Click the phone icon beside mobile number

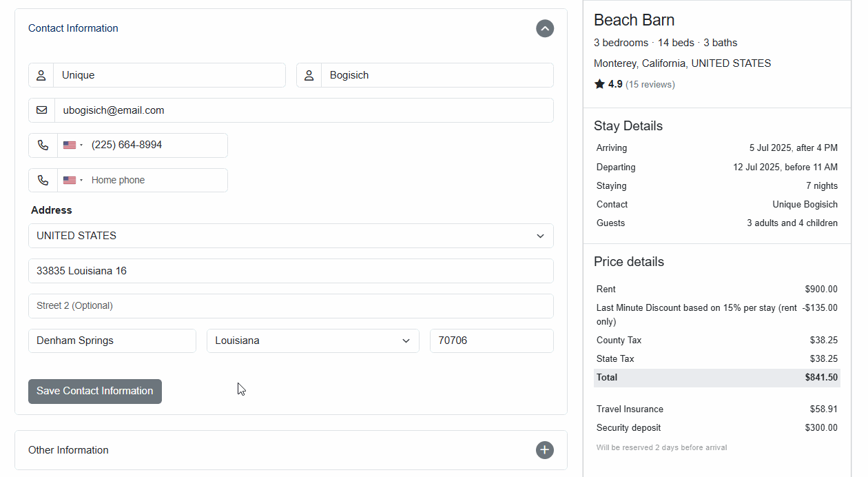43,145
